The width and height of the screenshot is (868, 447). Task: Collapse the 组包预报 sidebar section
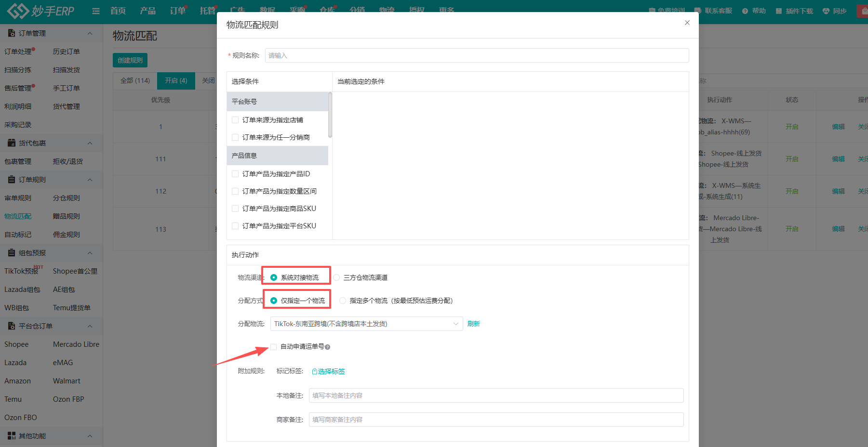[x=90, y=253]
